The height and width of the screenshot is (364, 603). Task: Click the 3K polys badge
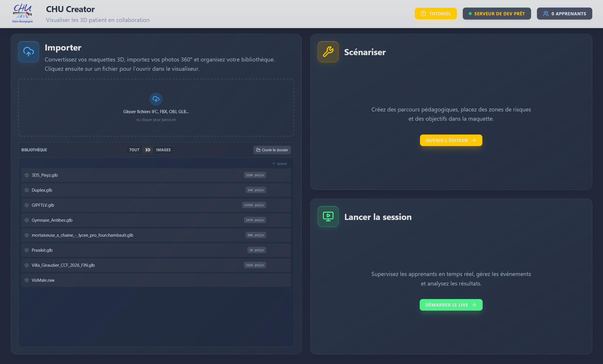click(x=257, y=250)
